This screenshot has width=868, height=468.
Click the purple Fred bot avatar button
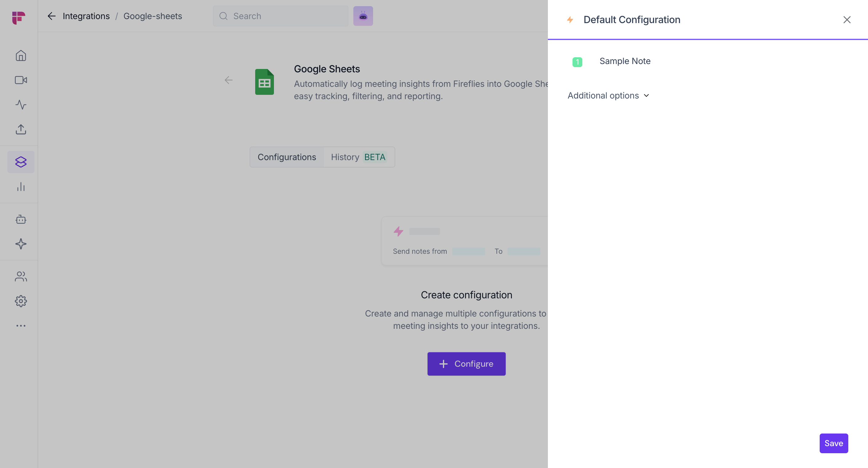[x=363, y=16]
